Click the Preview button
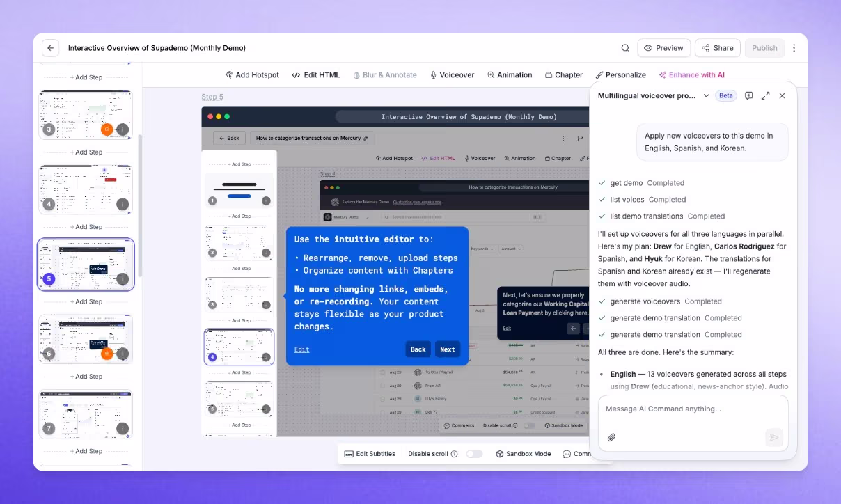Screen dimensions: 841x504 pyautogui.click(x=663, y=48)
